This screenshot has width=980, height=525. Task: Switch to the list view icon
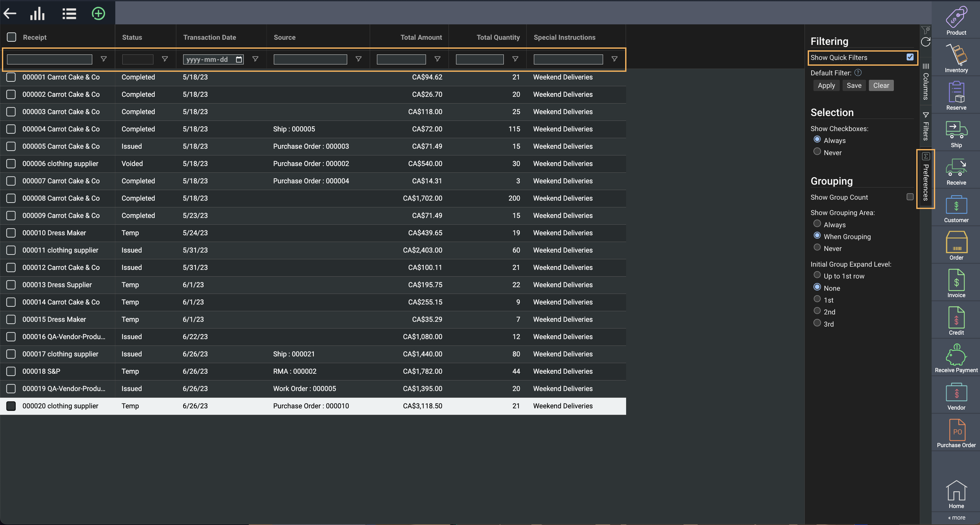(69, 14)
